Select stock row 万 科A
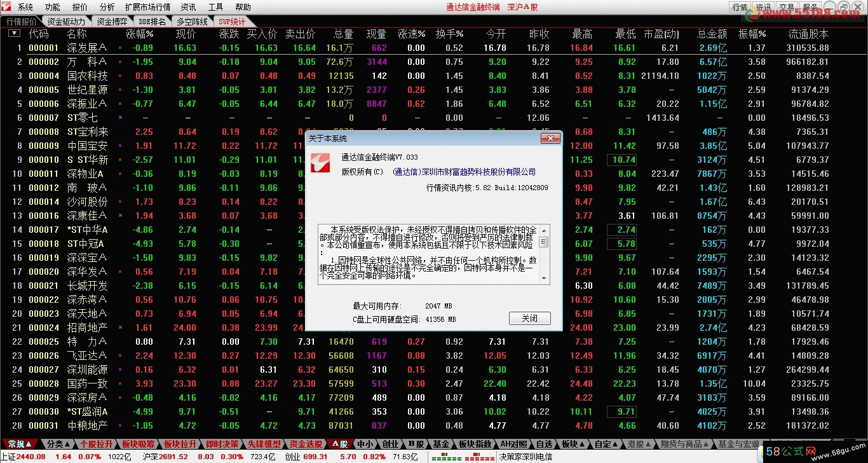Screen dimensions: 868x463 [x=434, y=62]
